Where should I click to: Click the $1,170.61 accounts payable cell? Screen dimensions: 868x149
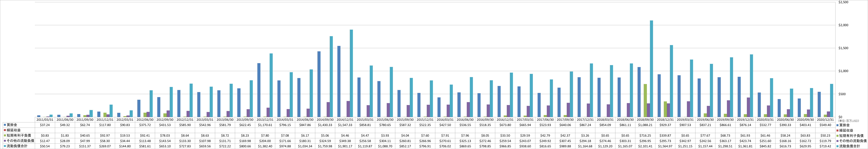click(x=265, y=125)
